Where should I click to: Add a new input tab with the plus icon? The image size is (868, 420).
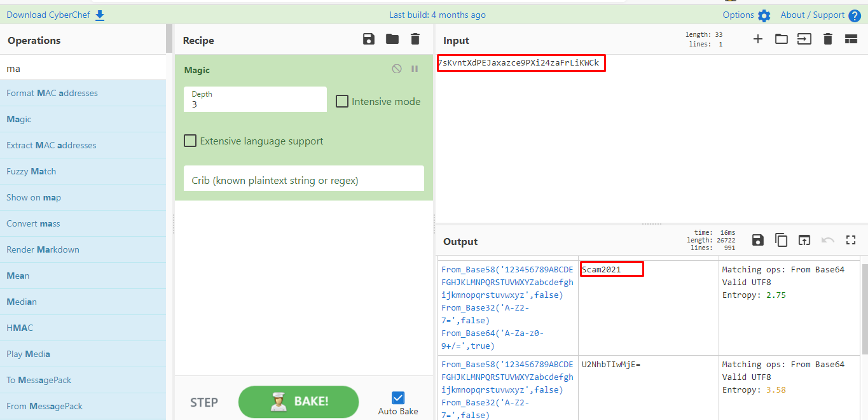[758, 39]
